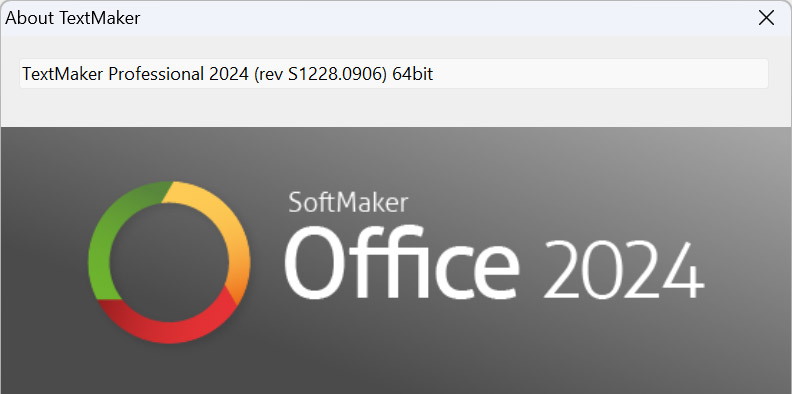This screenshot has width=792, height=394.
Task: Click the "About TextMaker" window title
Action: click(72, 18)
